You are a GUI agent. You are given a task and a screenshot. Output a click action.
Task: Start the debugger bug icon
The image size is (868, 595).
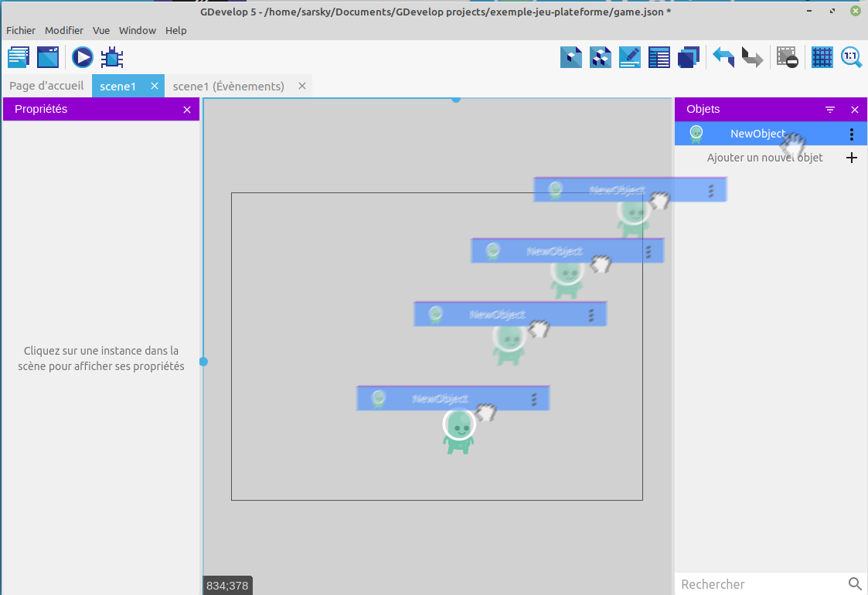(x=113, y=58)
